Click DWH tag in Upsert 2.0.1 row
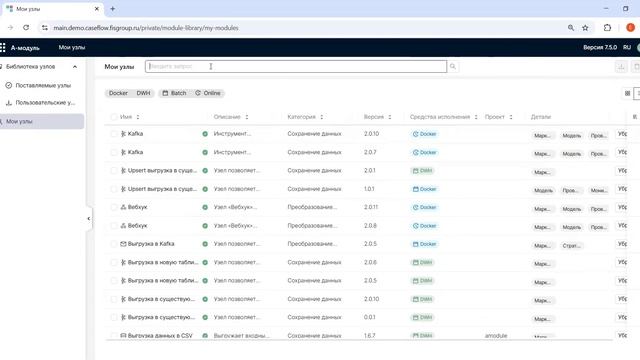 point(422,171)
